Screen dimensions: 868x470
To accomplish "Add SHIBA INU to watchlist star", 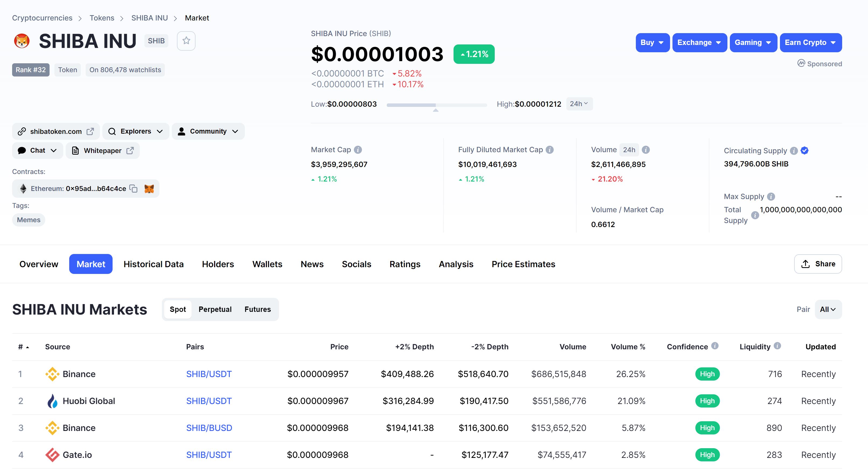I will (x=186, y=41).
